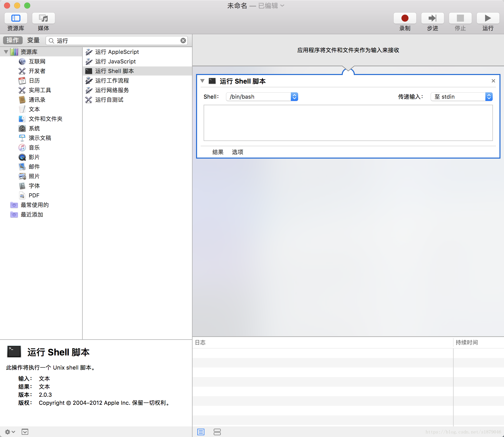Open the Media (媒体) browser
Viewport: 504px width, 437px height.
click(x=43, y=18)
